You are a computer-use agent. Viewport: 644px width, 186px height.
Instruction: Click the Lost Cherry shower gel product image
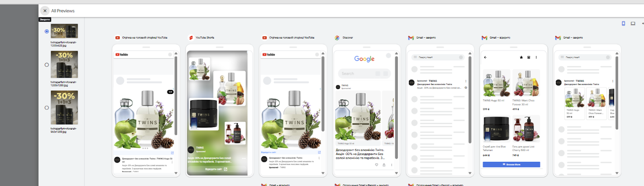tap(526, 129)
